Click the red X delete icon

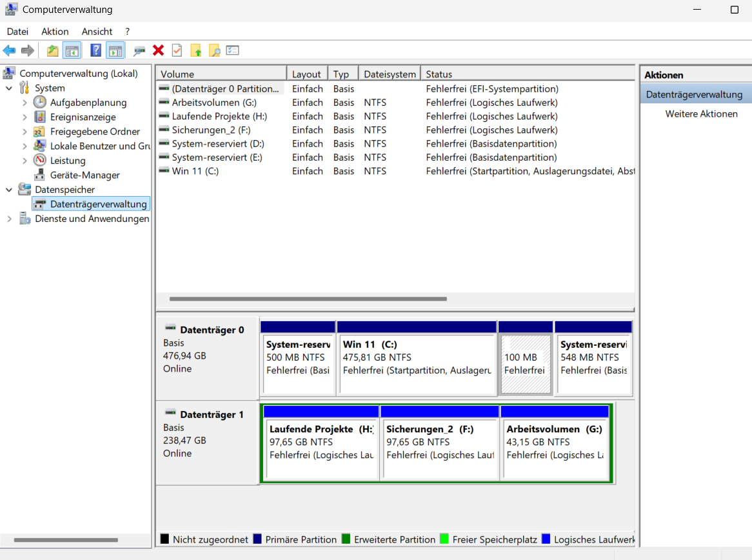(158, 50)
